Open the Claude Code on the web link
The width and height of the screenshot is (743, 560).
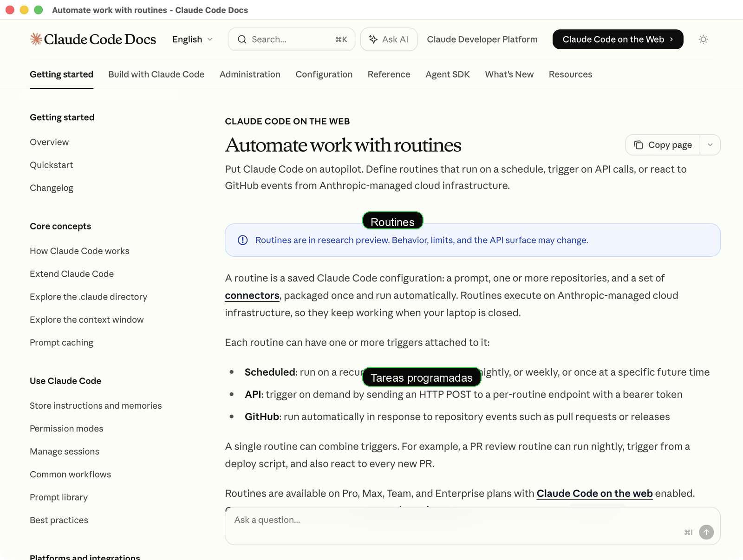(x=594, y=493)
